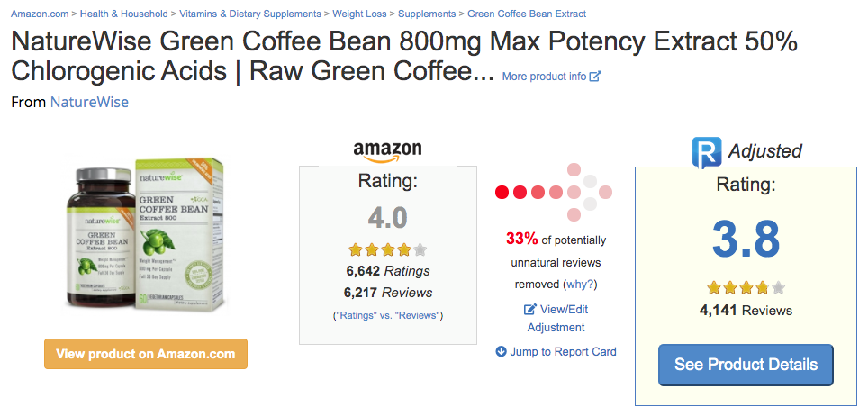Click the adjusted rating gold stars
This screenshot has width=868, height=416.
click(746, 287)
